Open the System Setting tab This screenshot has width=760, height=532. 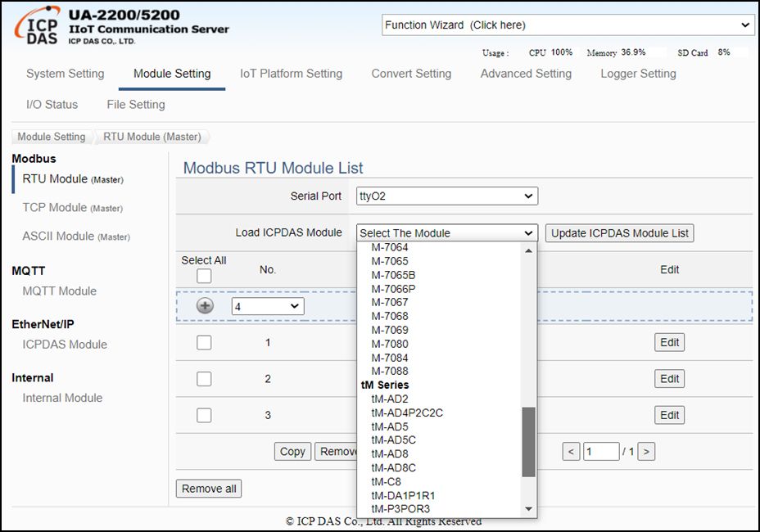pos(66,74)
